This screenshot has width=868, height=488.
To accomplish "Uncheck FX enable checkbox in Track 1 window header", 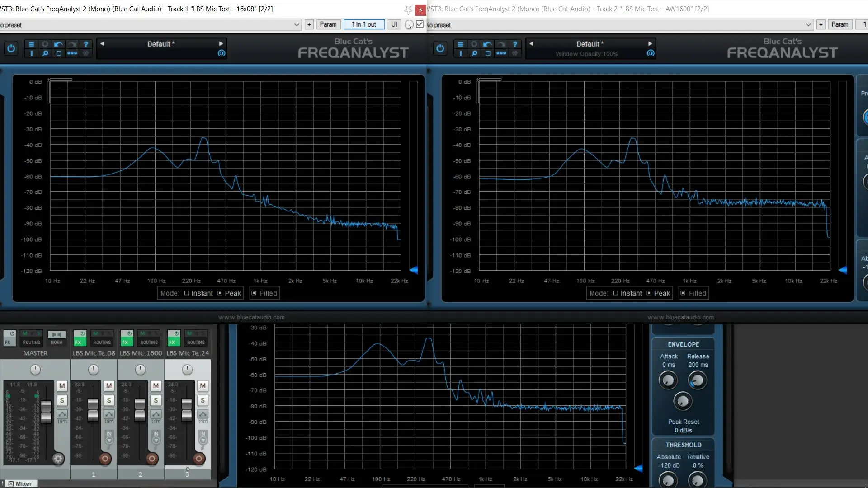I will [x=420, y=24].
